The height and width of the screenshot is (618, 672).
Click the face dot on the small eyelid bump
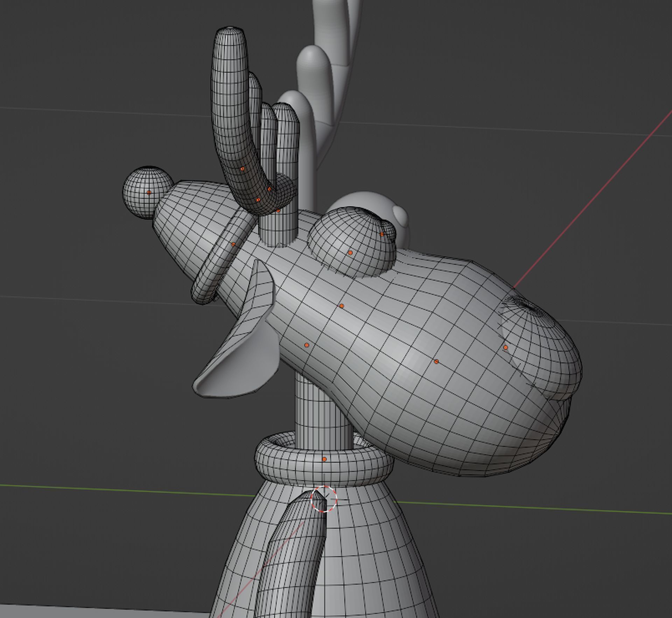tap(382, 234)
